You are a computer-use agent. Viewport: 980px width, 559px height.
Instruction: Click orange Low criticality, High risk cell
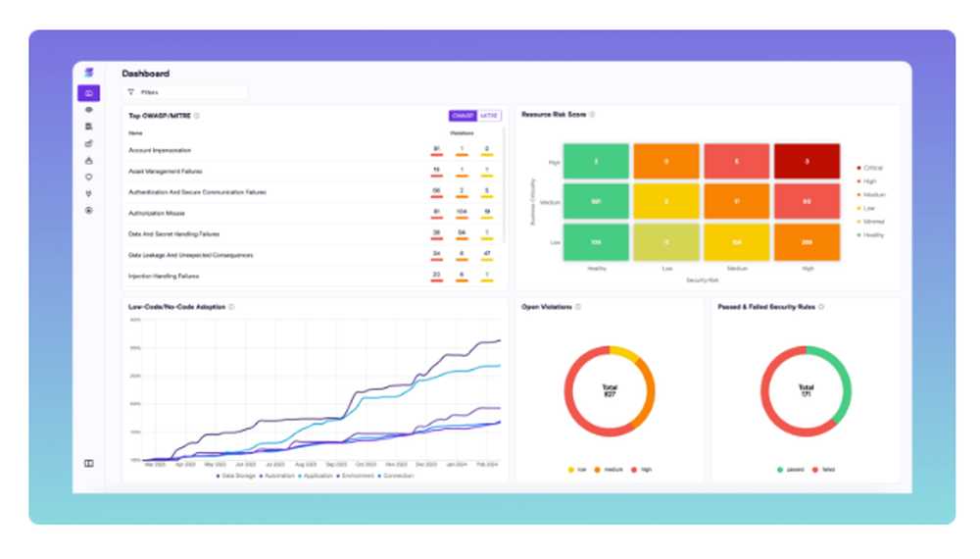pyautogui.click(x=807, y=242)
